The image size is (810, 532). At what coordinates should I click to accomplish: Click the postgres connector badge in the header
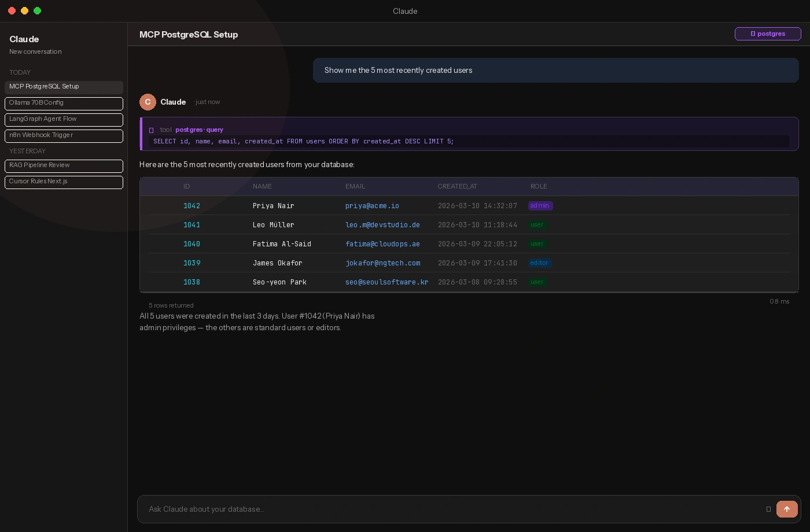tap(768, 34)
